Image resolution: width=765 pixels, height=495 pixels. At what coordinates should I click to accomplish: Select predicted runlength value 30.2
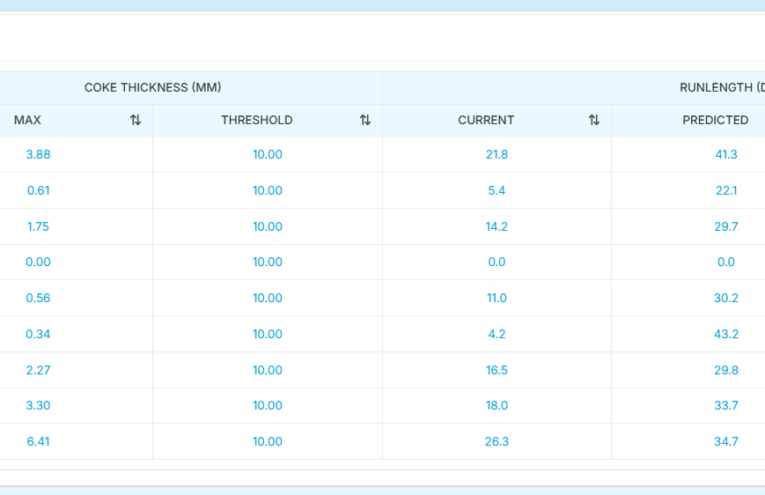coord(726,298)
